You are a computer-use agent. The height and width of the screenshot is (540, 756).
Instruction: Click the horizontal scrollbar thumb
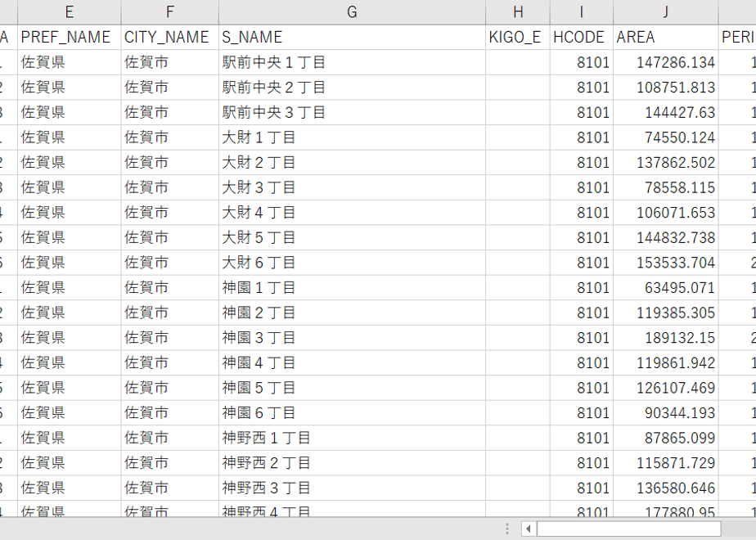click(x=629, y=529)
